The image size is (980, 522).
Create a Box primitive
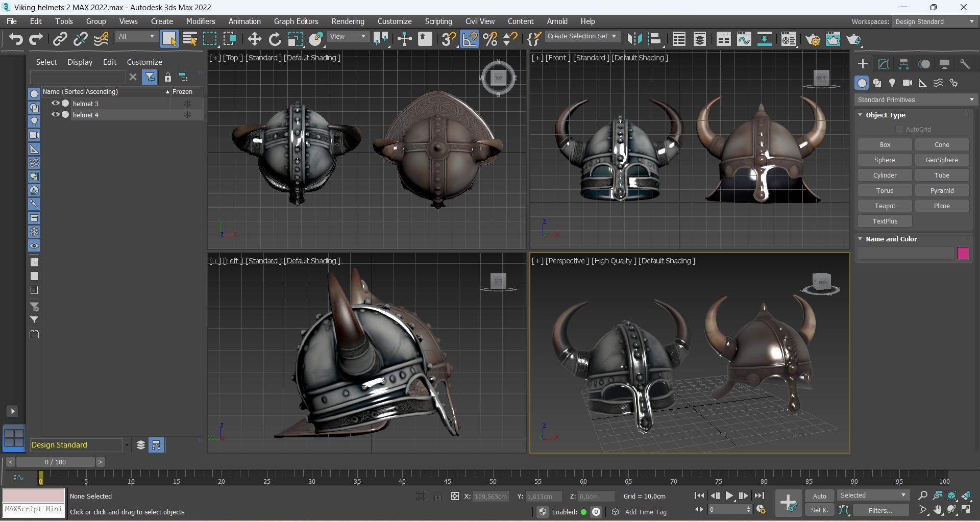(x=885, y=145)
